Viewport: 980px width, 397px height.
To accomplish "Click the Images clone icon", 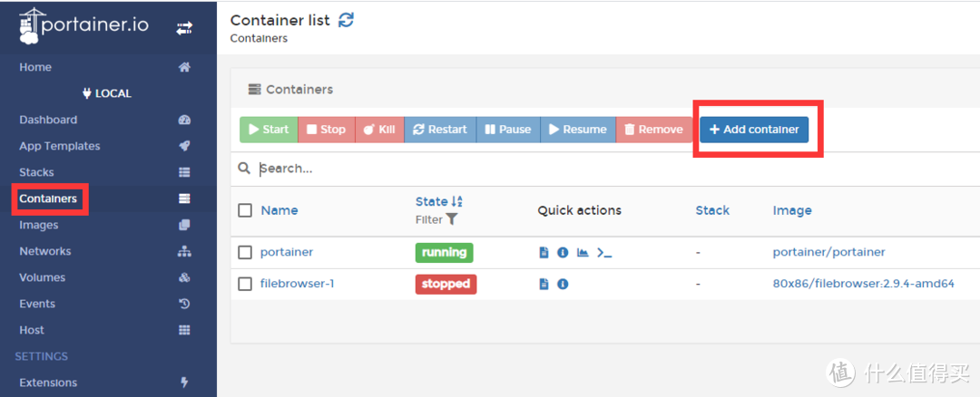I will 184,225.
